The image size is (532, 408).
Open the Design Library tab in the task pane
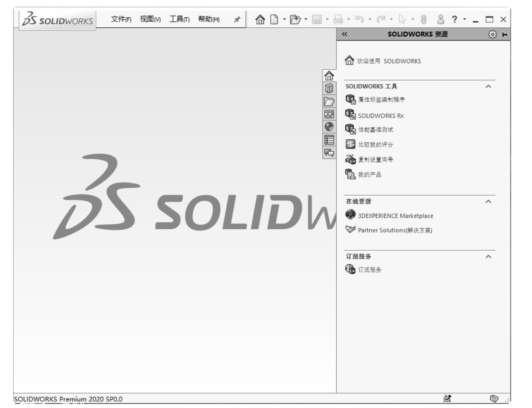pos(329,88)
